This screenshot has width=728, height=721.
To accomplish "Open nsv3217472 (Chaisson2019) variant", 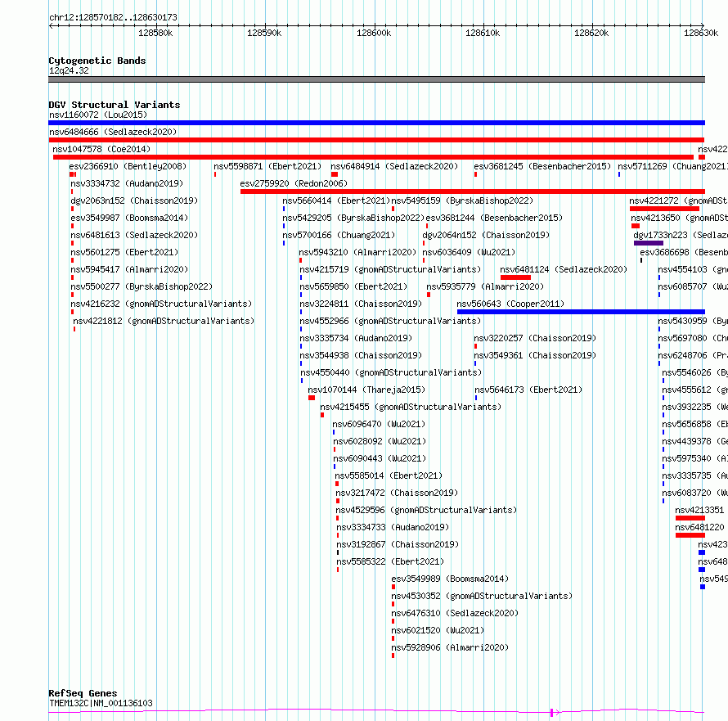I will [397, 493].
